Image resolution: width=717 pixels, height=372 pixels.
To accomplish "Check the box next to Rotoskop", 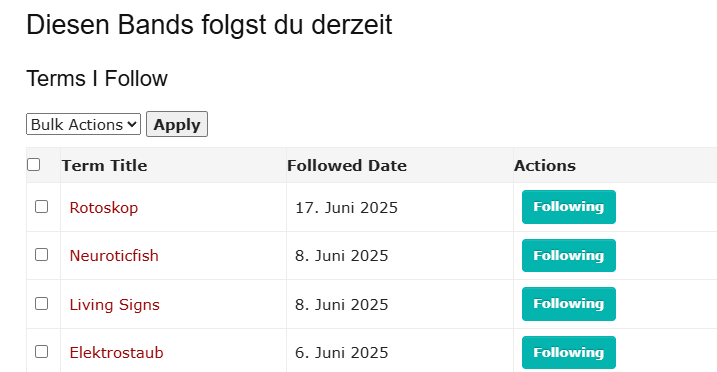I will [x=42, y=207].
